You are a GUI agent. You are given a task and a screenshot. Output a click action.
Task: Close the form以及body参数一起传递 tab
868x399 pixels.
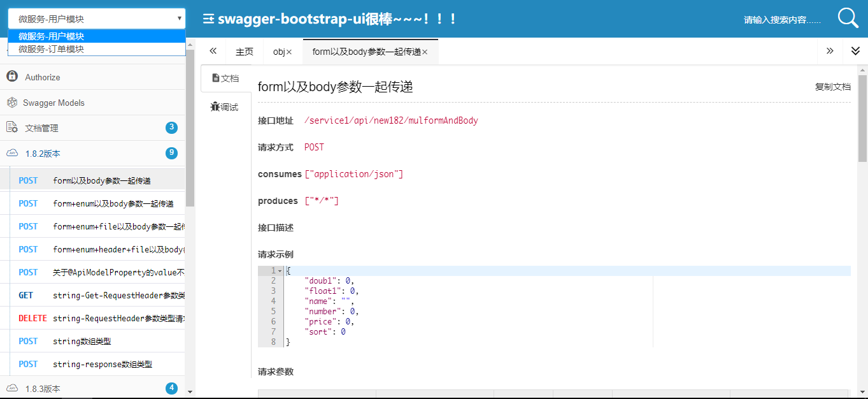pyautogui.click(x=425, y=52)
